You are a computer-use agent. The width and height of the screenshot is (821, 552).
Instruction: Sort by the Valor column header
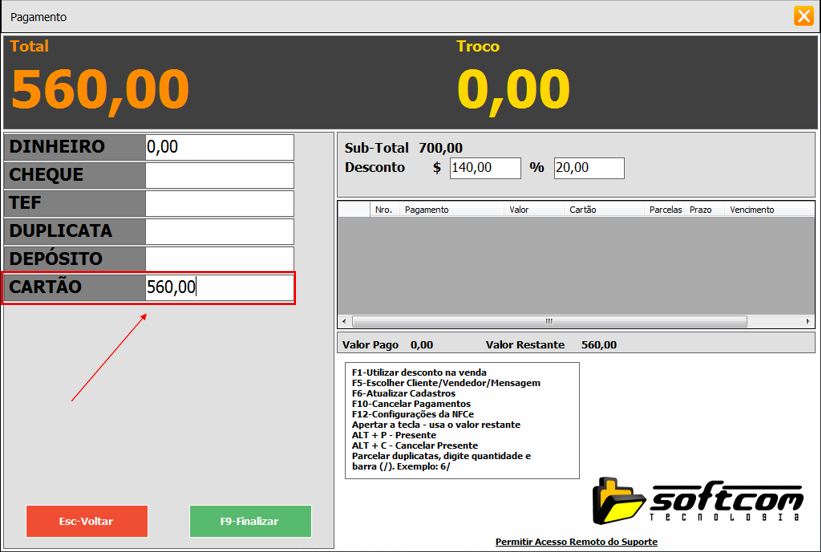[x=535, y=210]
